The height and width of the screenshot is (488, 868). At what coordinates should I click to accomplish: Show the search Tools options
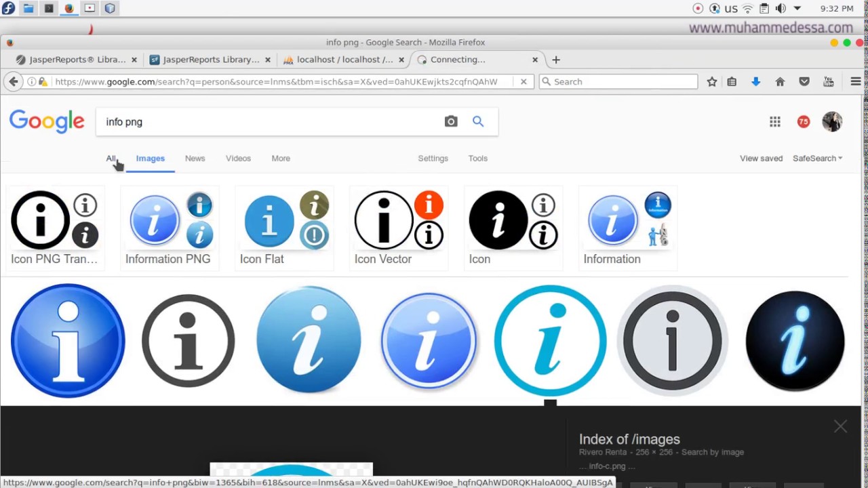478,159
